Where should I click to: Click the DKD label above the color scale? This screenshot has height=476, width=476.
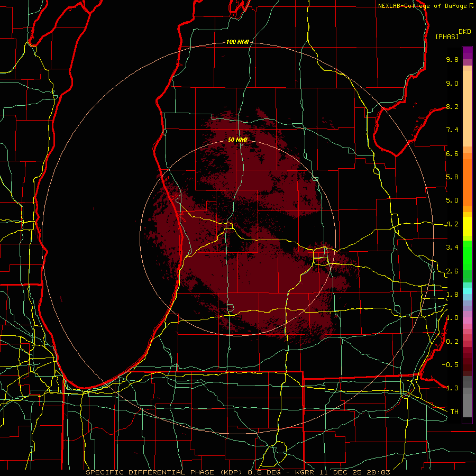(x=465, y=32)
